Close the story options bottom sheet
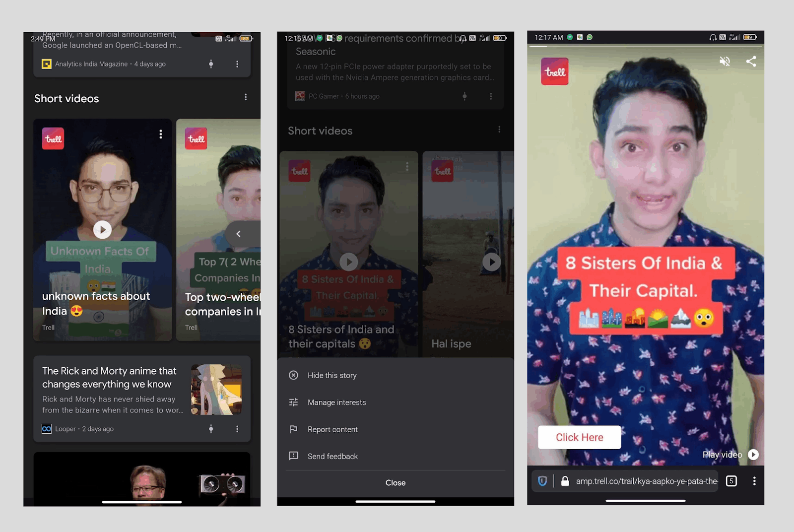 (x=396, y=483)
